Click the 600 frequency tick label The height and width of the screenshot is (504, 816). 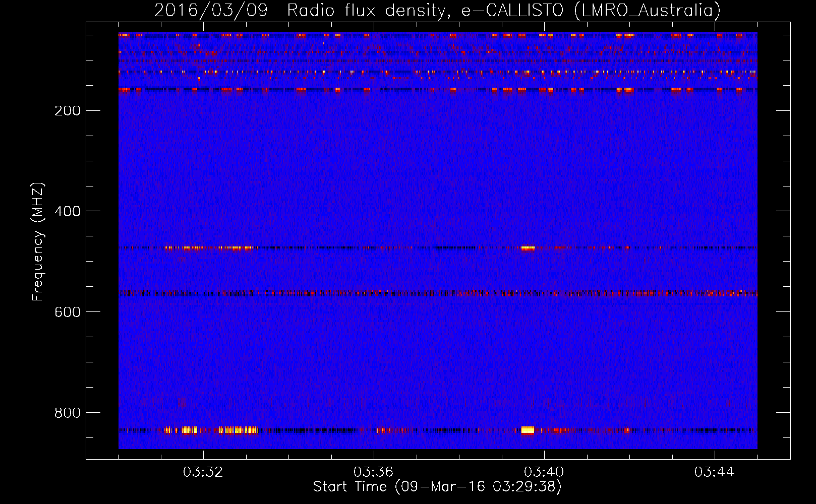click(68, 312)
